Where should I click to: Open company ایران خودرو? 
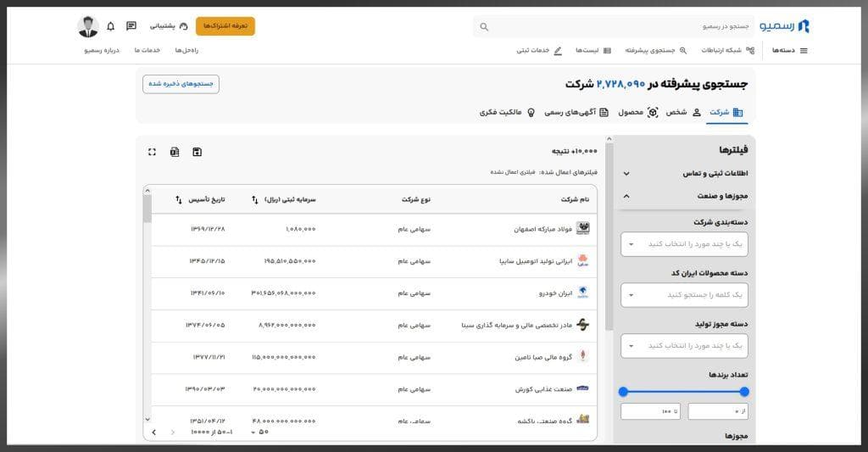click(555, 293)
